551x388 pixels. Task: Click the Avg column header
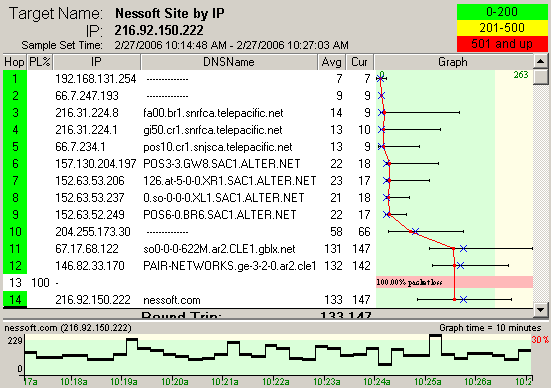pyautogui.click(x=331, y=62)
